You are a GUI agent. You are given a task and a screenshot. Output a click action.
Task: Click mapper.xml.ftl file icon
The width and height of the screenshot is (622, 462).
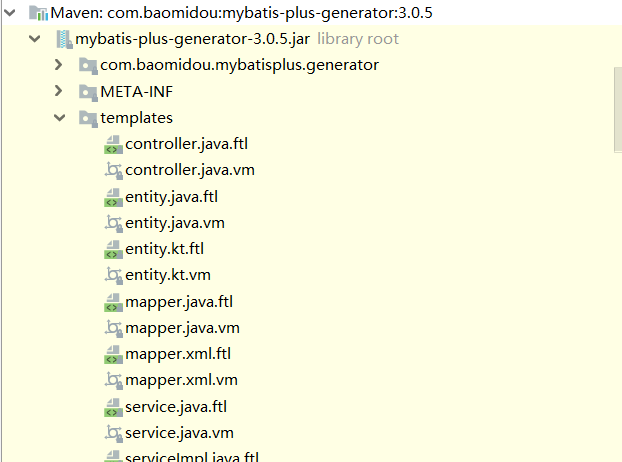point(113,355)
